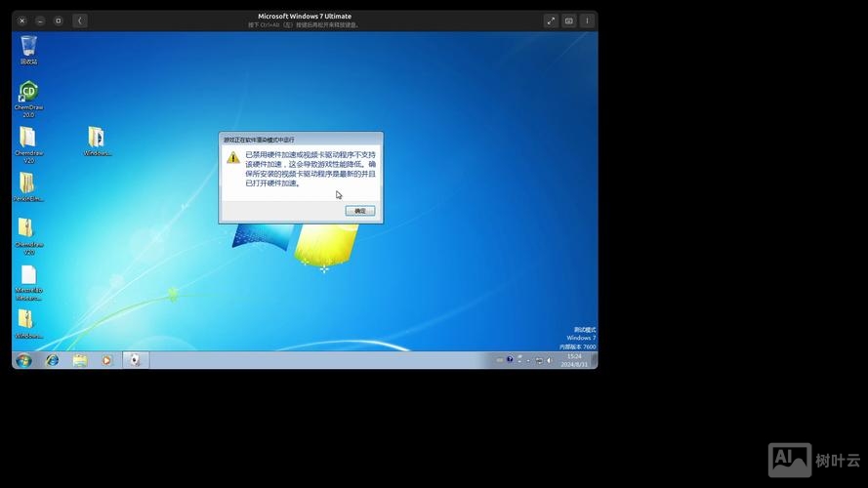The height and width of the screenshot is (488, 868).
Task: Select the Mestrelab Research file icon
Action: click(x=28, y=282)
